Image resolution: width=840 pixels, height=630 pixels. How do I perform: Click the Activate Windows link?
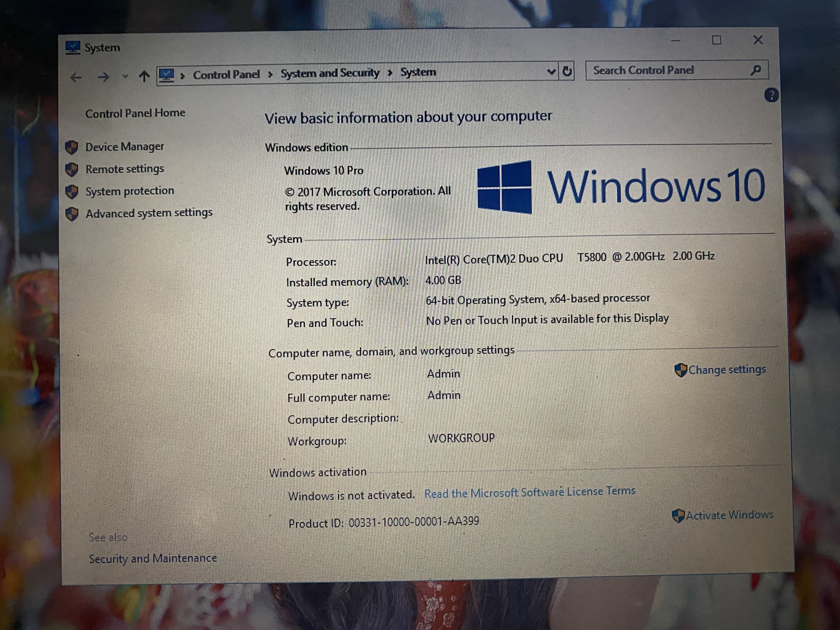click(x=729, y=515)
